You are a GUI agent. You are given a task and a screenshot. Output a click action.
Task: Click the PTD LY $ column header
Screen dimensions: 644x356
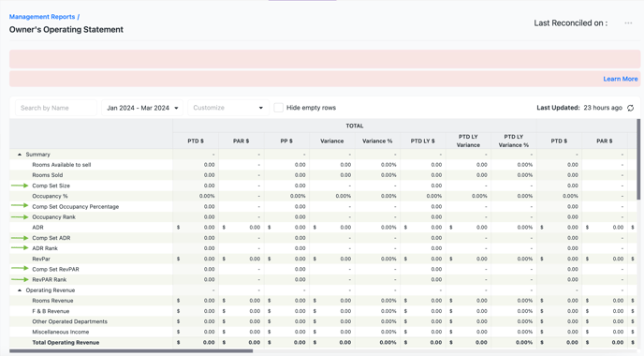[423, 141]
